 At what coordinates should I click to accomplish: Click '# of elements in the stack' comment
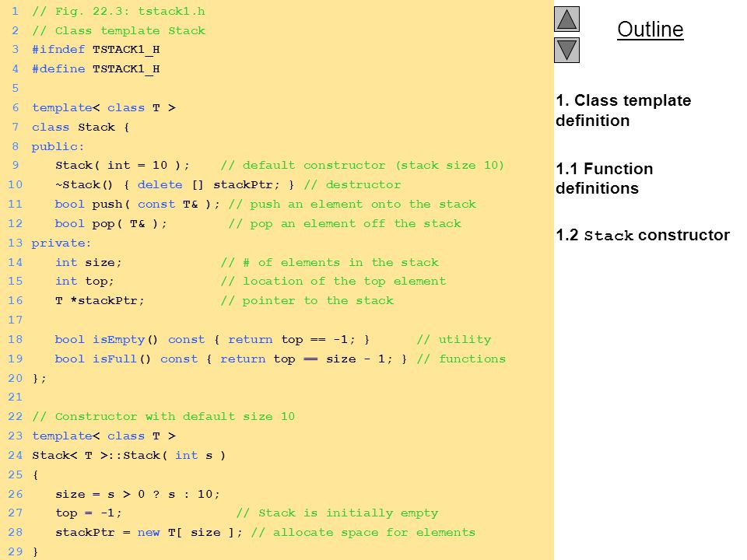[330, 263]
